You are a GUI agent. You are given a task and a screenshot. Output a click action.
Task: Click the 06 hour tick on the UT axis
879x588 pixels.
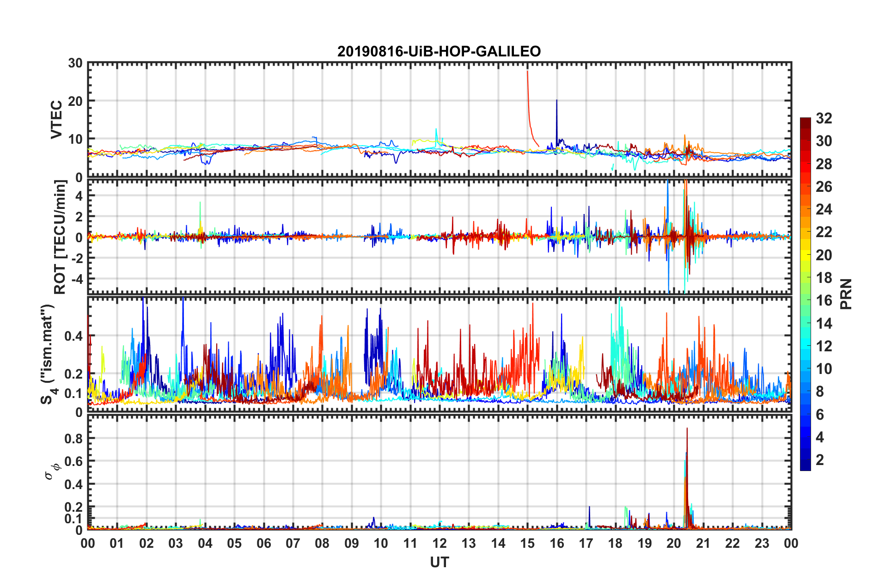click(x=263, y=543)
